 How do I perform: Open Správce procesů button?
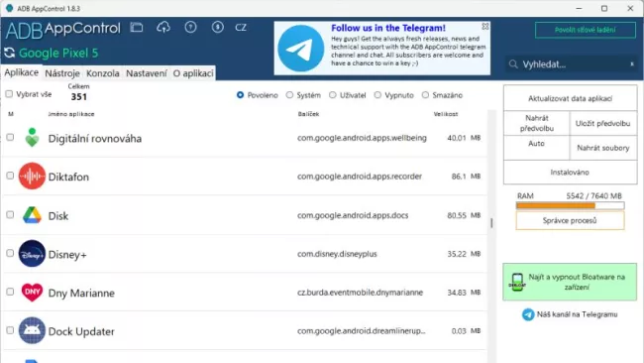click(x=570, y=220)
